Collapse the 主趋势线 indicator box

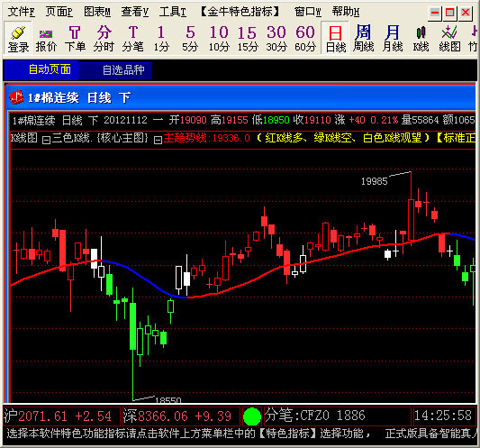(x=158, y=140)
